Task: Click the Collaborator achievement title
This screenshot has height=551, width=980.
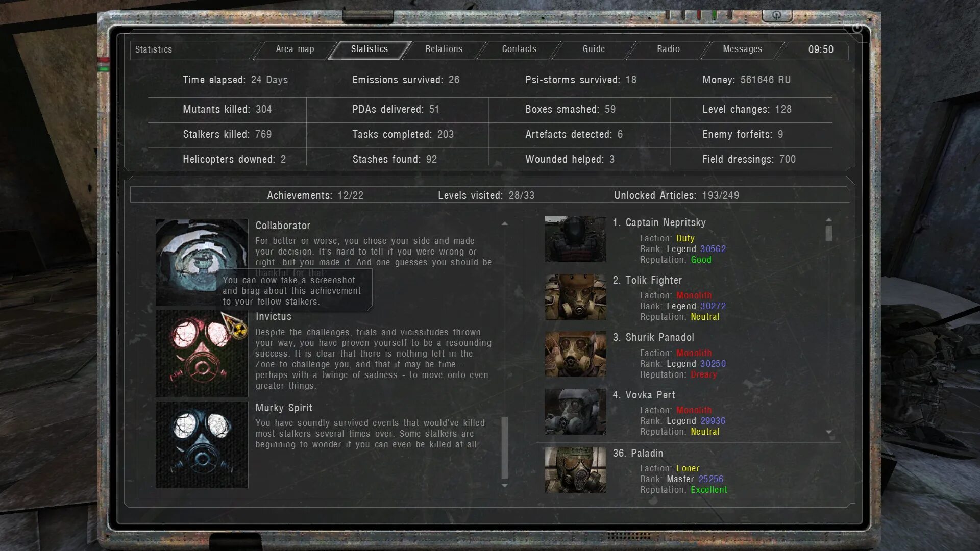Action: point(283,226)
